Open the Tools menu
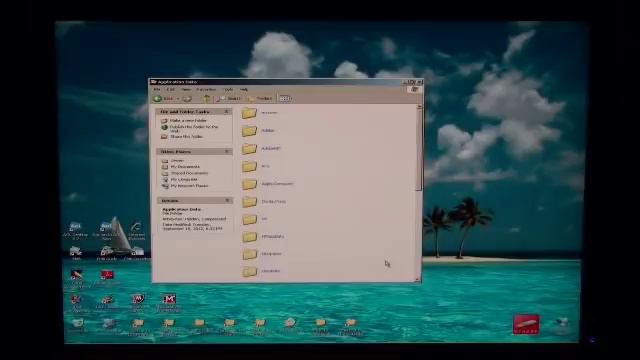640x360 pixels. pyautogui.click(x=229, y=89)
